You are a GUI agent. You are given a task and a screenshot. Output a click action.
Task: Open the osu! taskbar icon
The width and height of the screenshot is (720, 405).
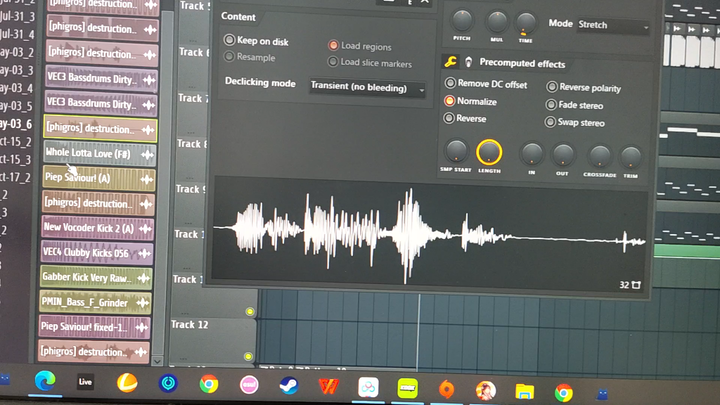[249, 385]
